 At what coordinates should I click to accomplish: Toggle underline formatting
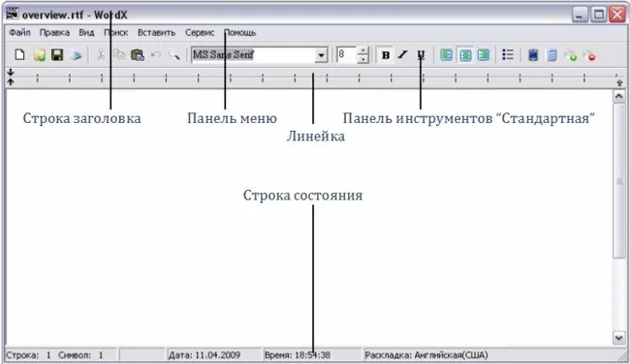(421, 55)
